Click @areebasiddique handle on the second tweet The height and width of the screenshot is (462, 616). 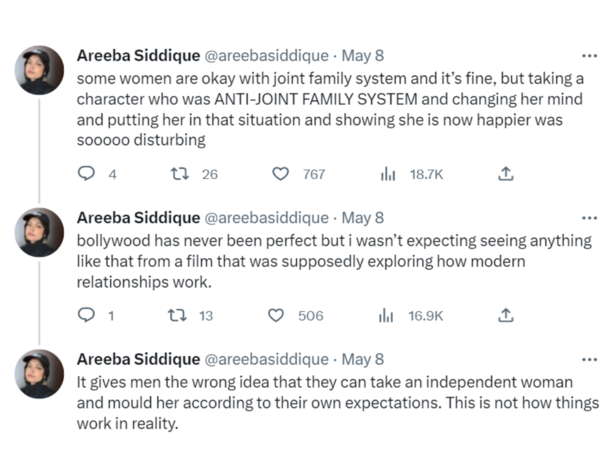(x=266, y=217)
